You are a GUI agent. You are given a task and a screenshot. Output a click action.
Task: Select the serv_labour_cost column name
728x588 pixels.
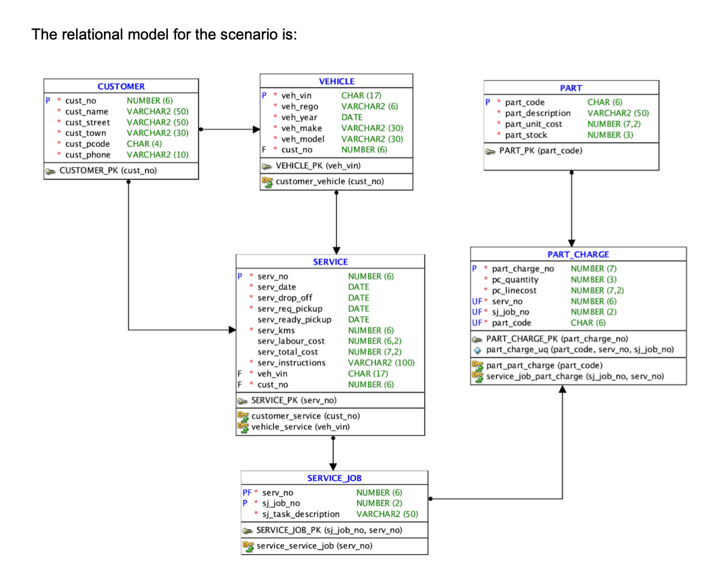point(291,342)
